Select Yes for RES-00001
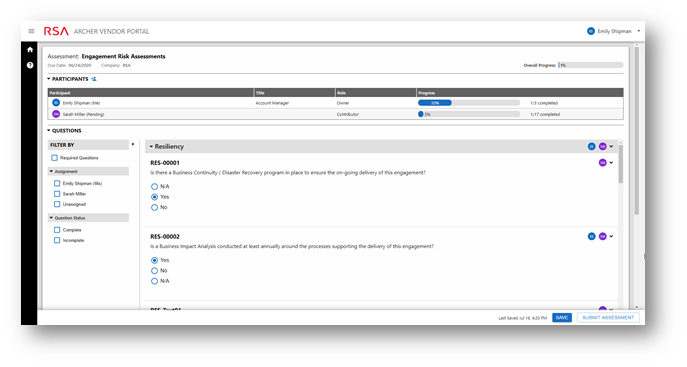The height and width of the screenshot is (367, 687). pos(154,197)
